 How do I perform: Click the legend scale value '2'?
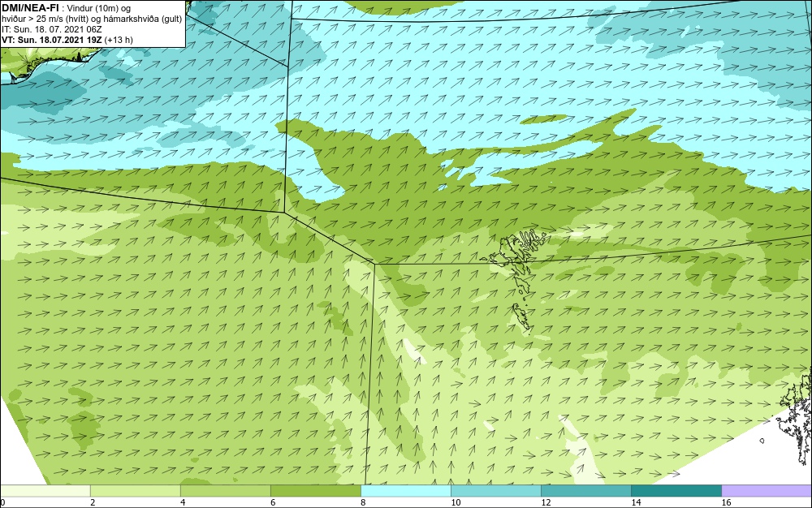[93, 502]
